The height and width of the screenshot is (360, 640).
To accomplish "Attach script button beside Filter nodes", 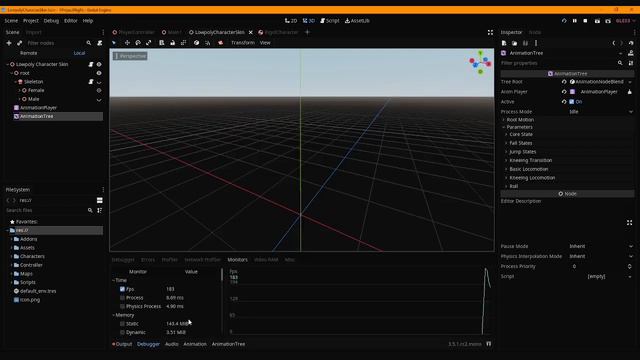I will (x=100, y=43).
